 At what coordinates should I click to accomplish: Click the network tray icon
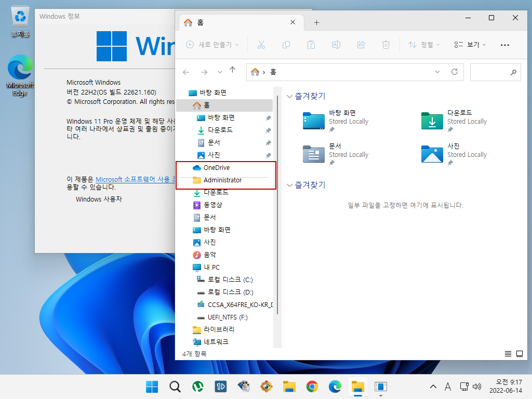pos(464,387)
